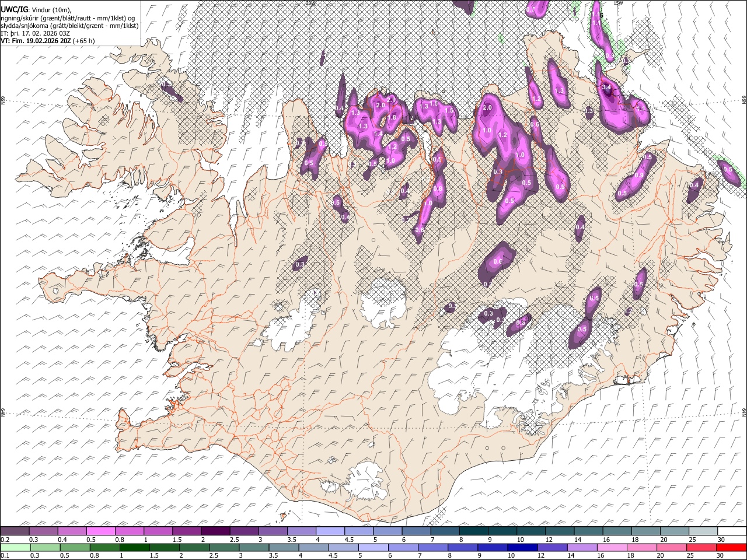Click the 'rigning/skúrir' legend description line
Image resolution: width=747 pixels, height=560 pixels.
[x=68, y=18]
